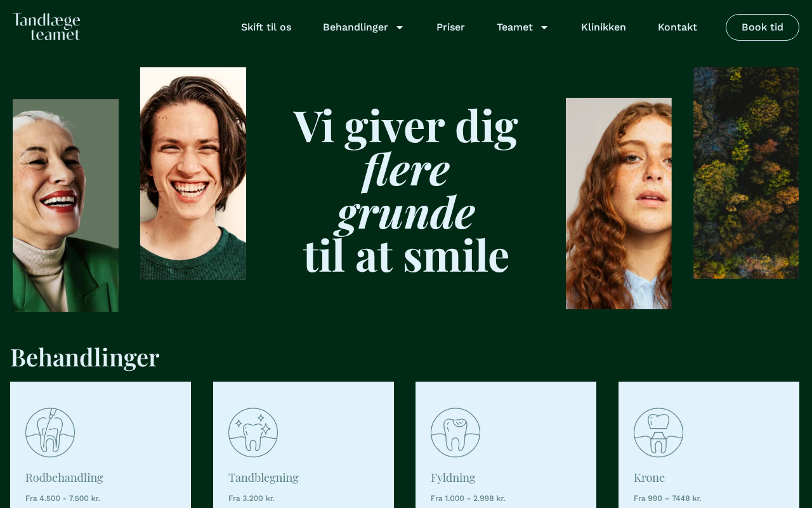Open the Krone treatment link
The height and width of the screenshot is (508, 812).
(649, 478)
